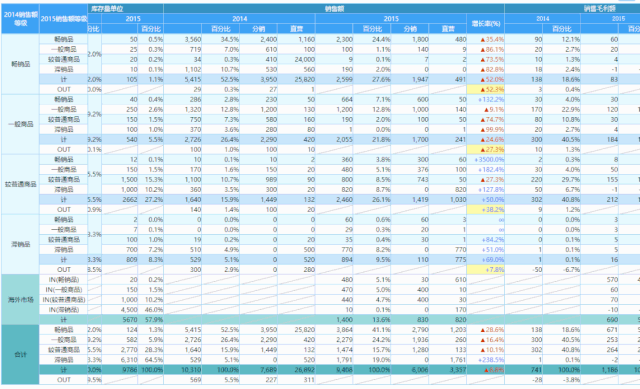Click the 2014销售额等级 header cell
640x389 pixels.
click(x=20, y=19)
